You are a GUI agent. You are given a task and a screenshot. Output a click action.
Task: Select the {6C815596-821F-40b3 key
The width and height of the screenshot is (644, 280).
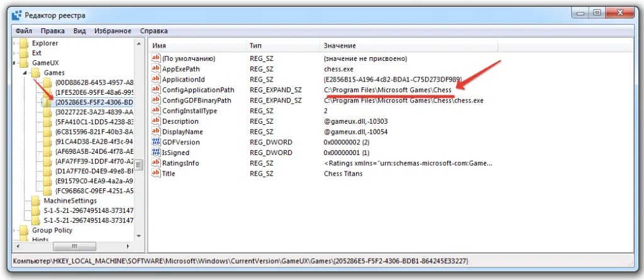pos(94,132)
